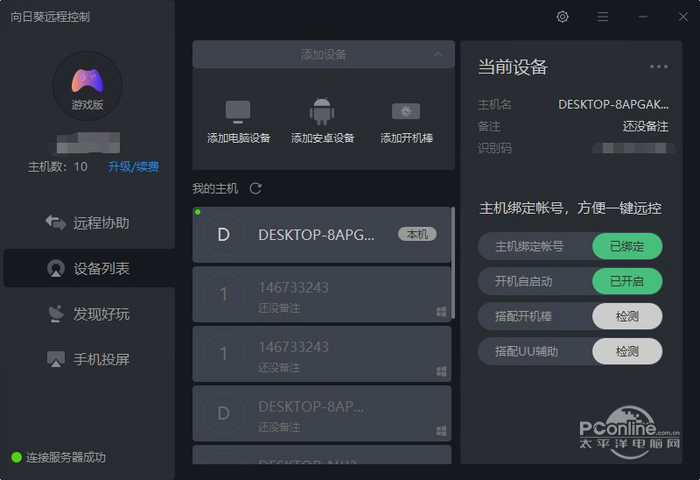The image size is (700, 480).
Task: Refresh the 我的主机 host list
Action: click(x=255, y=188)
